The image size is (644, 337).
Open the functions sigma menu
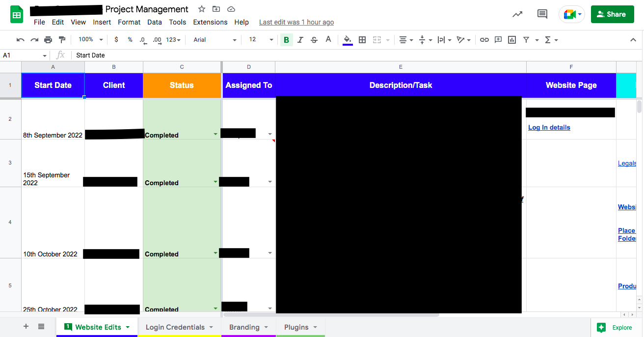[x=551, y=40]
